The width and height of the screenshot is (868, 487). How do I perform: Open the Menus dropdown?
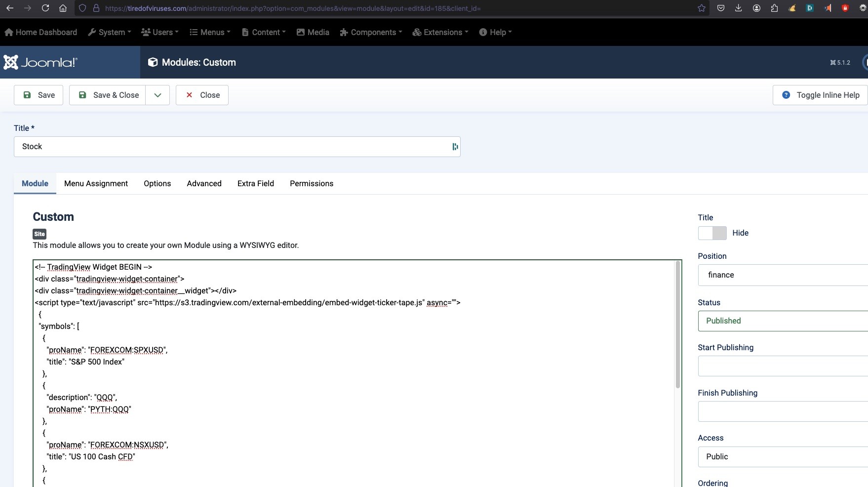click(210, 32)
